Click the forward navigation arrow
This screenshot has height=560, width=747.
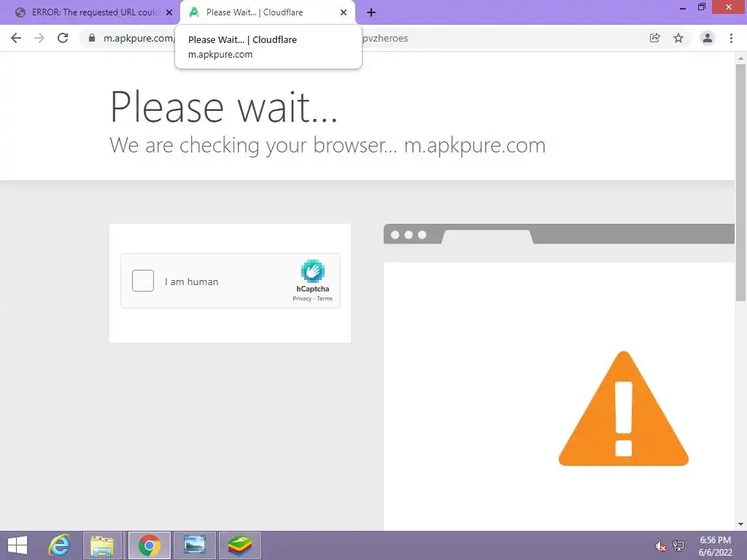(x=39, y=38)
